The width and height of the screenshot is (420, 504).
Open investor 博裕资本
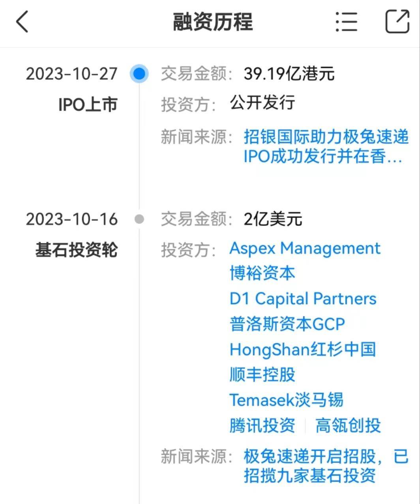click(262, 273)
